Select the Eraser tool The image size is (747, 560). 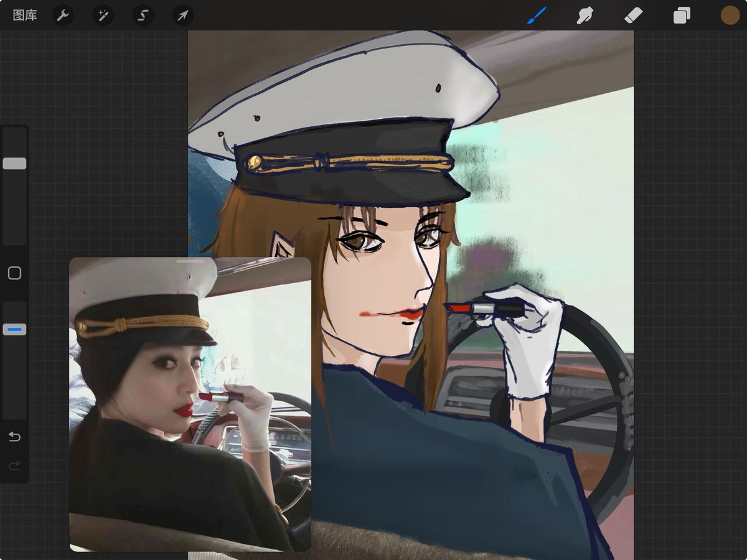(633, 16)
